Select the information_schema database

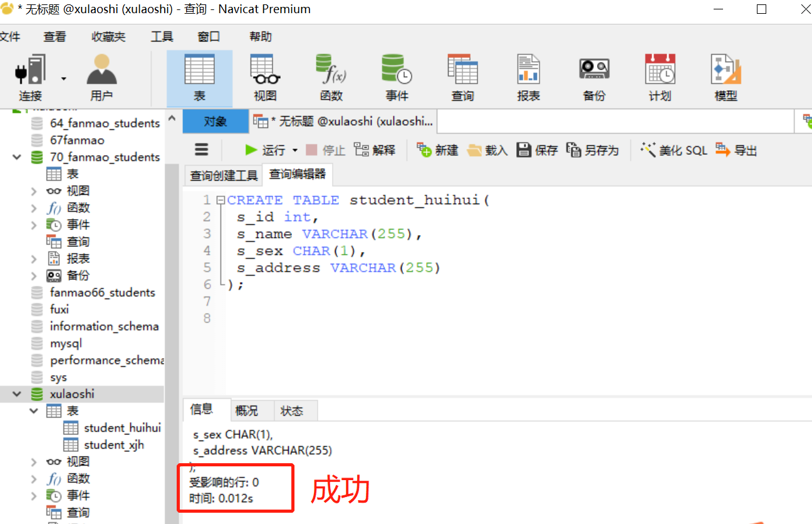point(104,327)
